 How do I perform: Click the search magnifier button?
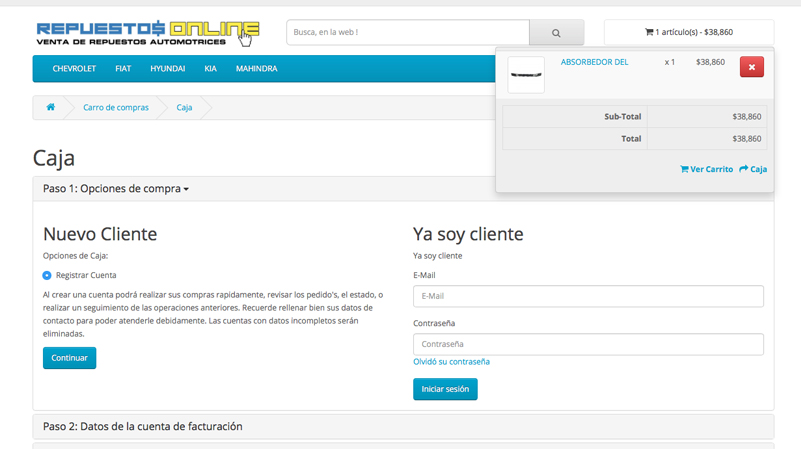(556, 33)
